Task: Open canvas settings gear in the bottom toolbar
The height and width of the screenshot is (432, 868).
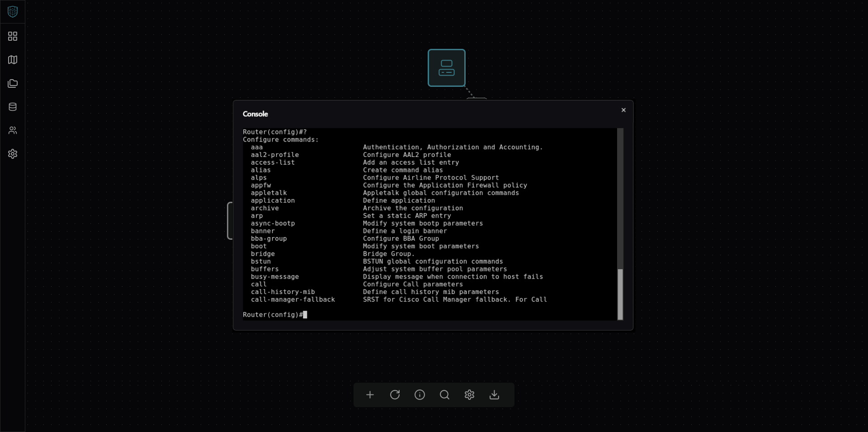Action: click(469, 395)
